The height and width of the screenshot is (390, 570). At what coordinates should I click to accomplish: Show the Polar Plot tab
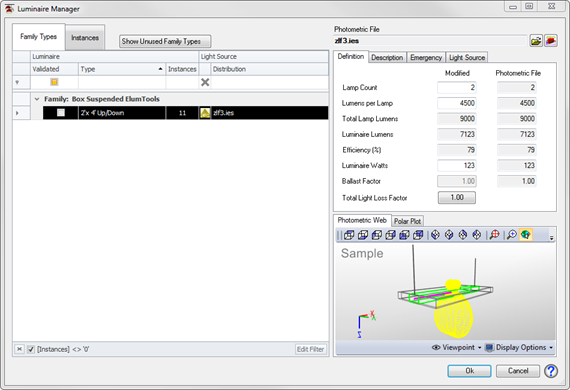pyautogui.click(x=408, y=221)
